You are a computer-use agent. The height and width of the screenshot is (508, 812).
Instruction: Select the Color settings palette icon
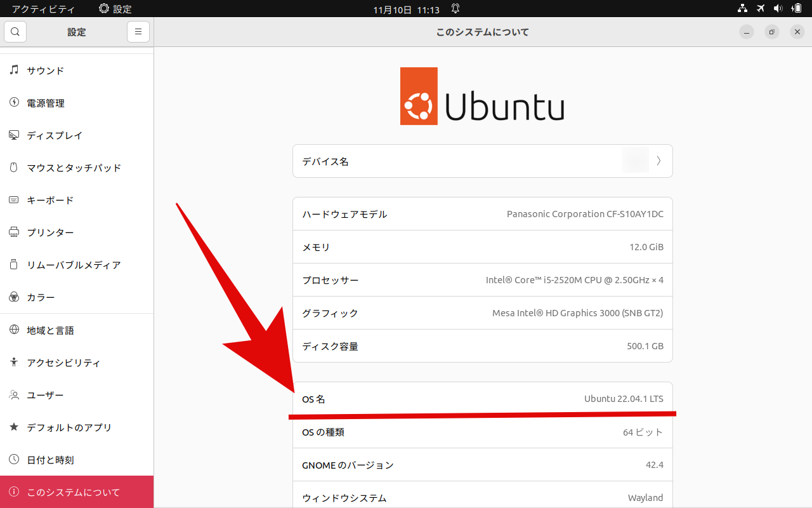click(13, 297)
